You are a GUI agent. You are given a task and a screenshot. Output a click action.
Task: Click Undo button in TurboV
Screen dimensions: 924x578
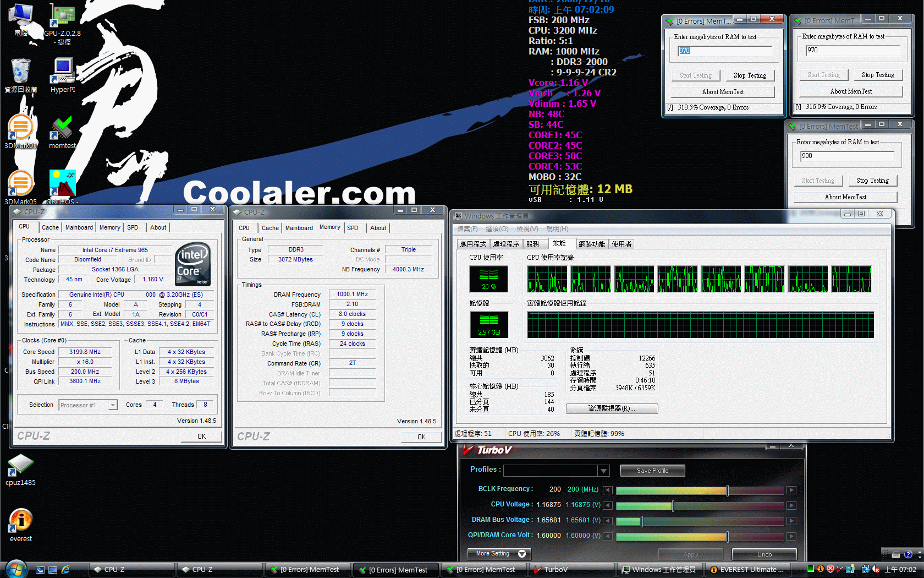click(x=765, y=554)
